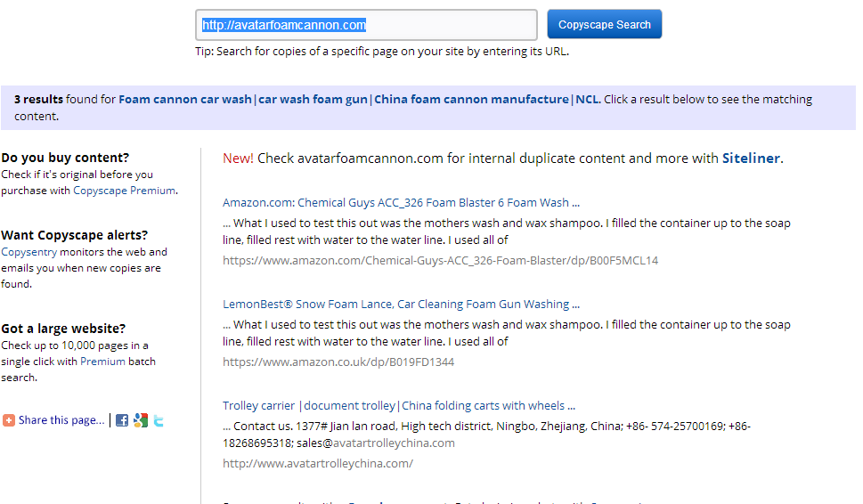Open the Siteliner link
Viewport: 863px width, 504px height.
[x=751, y=159]
